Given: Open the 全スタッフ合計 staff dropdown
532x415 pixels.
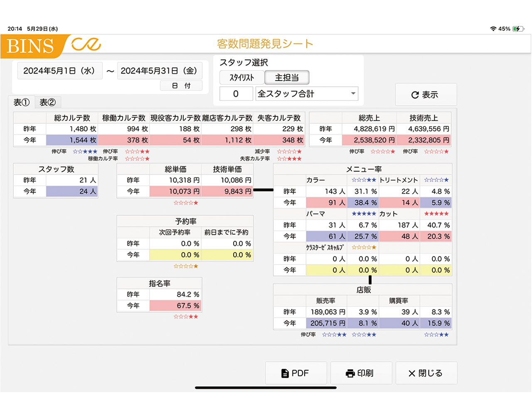Looking at the screenshot, I should tap(307, 94).
